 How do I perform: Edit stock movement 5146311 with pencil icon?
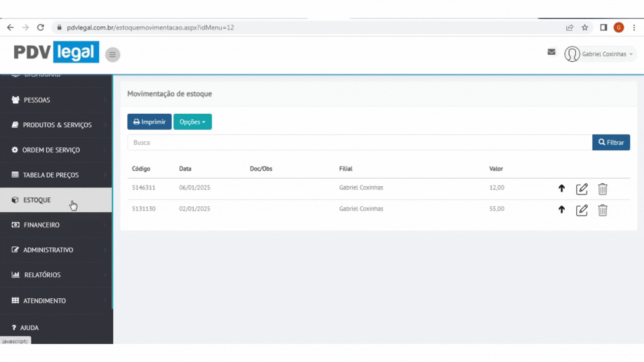[582, 189]
